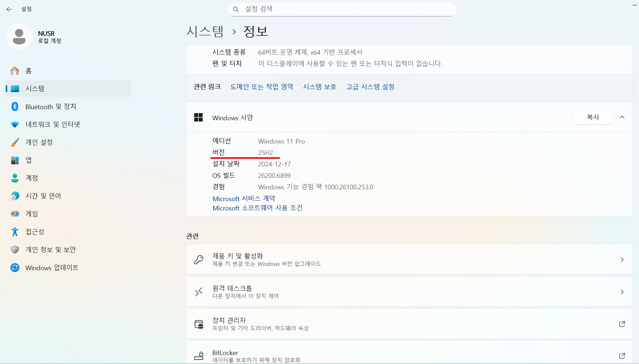Open 접근성 settings label
The width and height of the screenshot is (639, 364).
click(35, 232)
